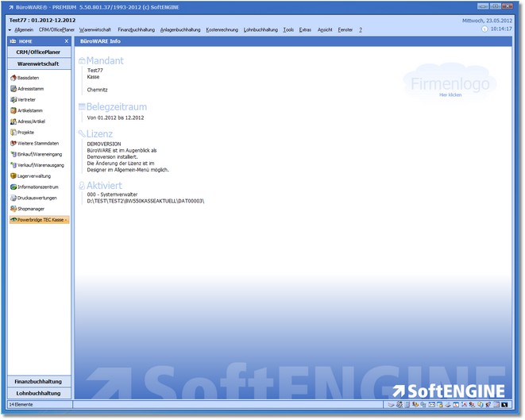Open Einkauf/Wareneingang module
The width and height of the screenshot is (525, 420).
tap(40, 154)
